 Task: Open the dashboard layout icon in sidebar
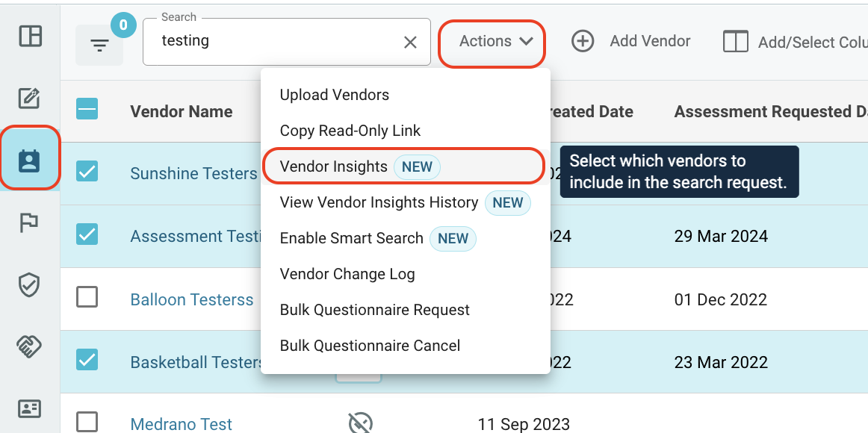[30, 36]
